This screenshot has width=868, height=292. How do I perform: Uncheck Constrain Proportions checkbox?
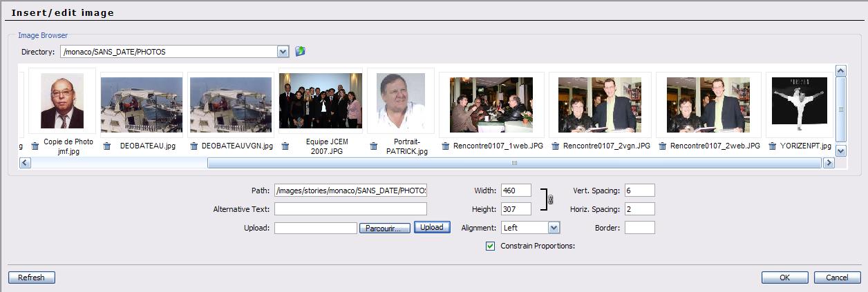(491, 246)
